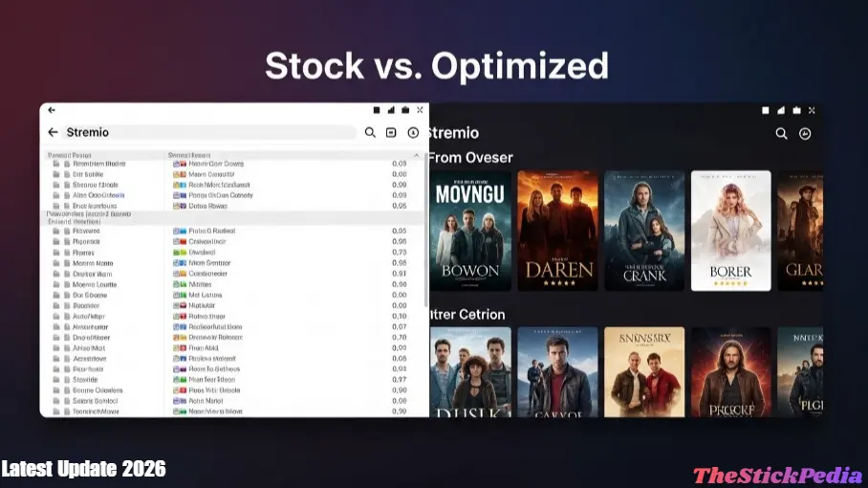Click the Room To Setheos entry
The width and height of the screenshot is (868, 488).
[x=214, y=369]
